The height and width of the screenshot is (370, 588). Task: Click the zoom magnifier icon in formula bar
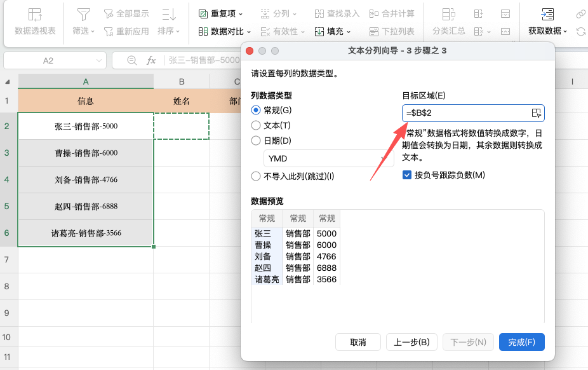(131, 60)
